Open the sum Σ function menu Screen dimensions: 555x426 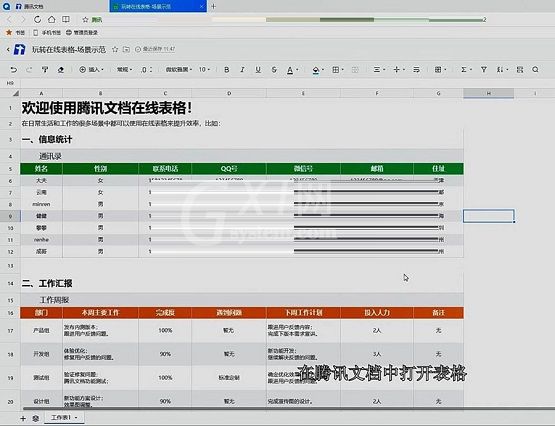[464, 70]
